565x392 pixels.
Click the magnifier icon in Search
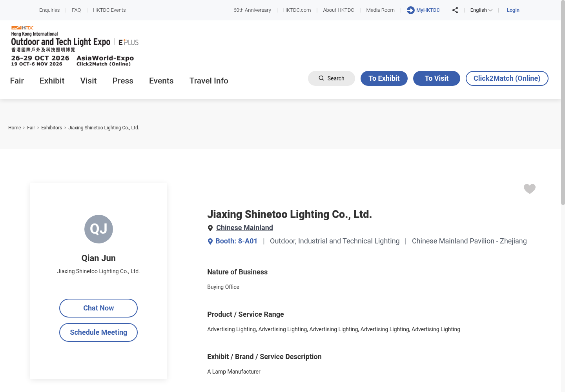click(x=321, y=78)
